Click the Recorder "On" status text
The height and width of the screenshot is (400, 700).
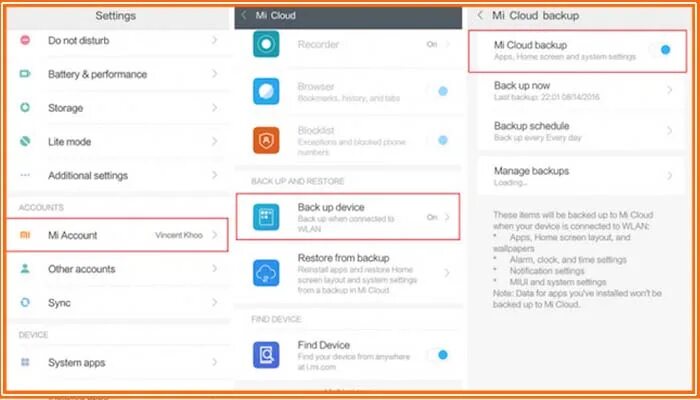tap(432, 44)
